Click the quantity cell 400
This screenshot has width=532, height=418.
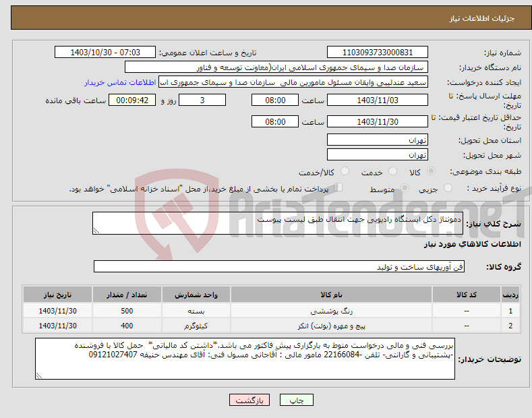127,326
